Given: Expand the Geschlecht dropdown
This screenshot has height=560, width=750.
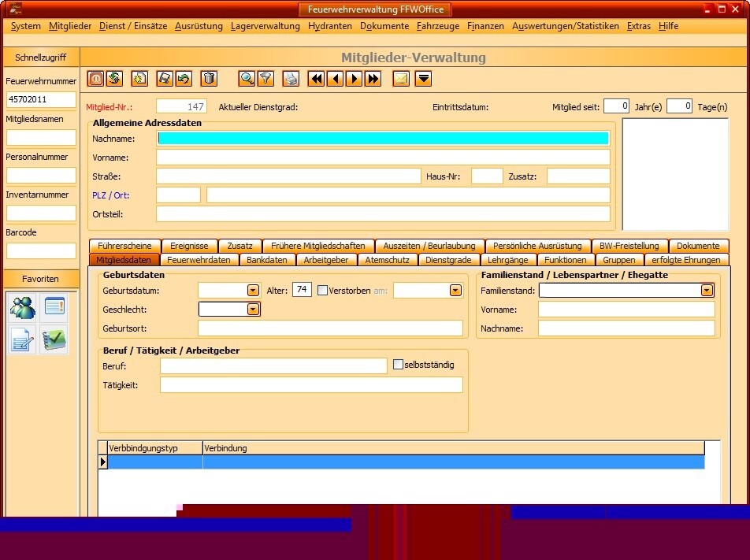Looking at the screenshot, I should tap(253, 310).
